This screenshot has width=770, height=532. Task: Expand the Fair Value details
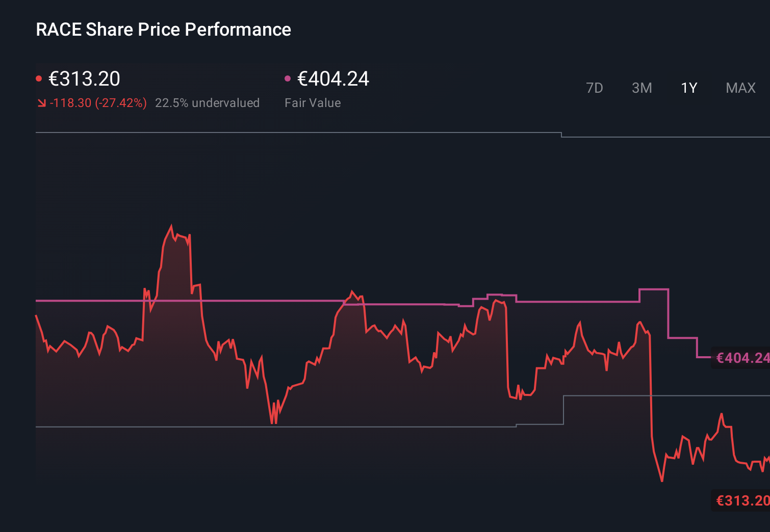tap(333, 79)
